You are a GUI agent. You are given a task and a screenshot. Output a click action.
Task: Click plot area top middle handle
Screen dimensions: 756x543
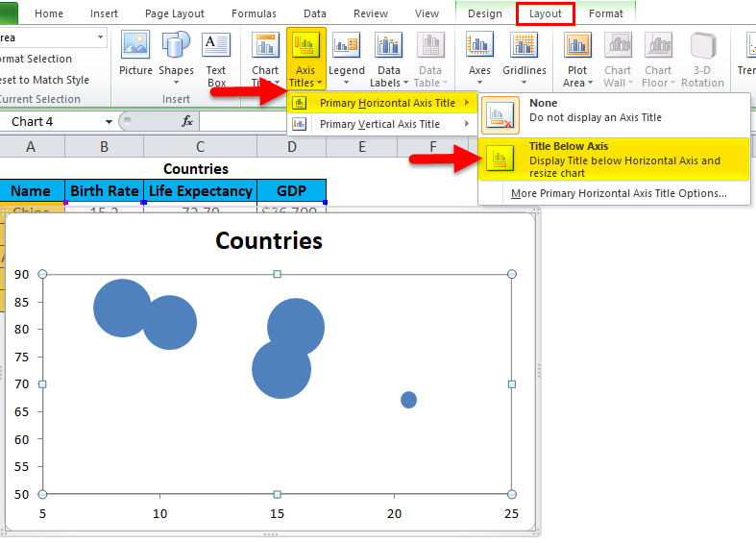[x=278, y=274]
